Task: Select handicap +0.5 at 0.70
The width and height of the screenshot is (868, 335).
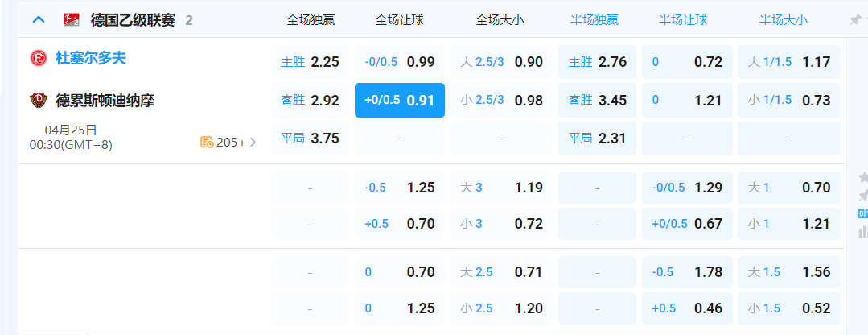Action: (x=400, y=224)
